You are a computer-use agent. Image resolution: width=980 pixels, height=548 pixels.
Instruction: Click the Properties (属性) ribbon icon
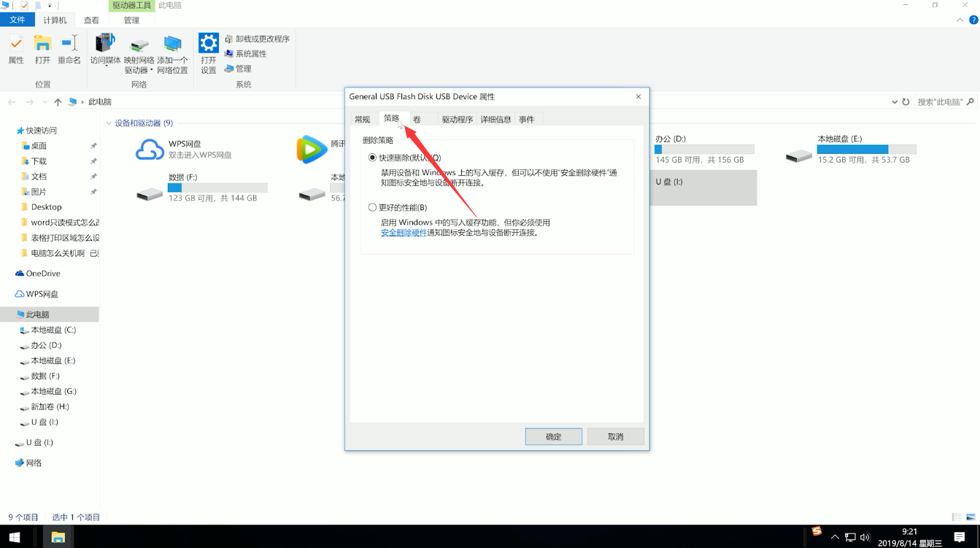click(x=16, y=50)
